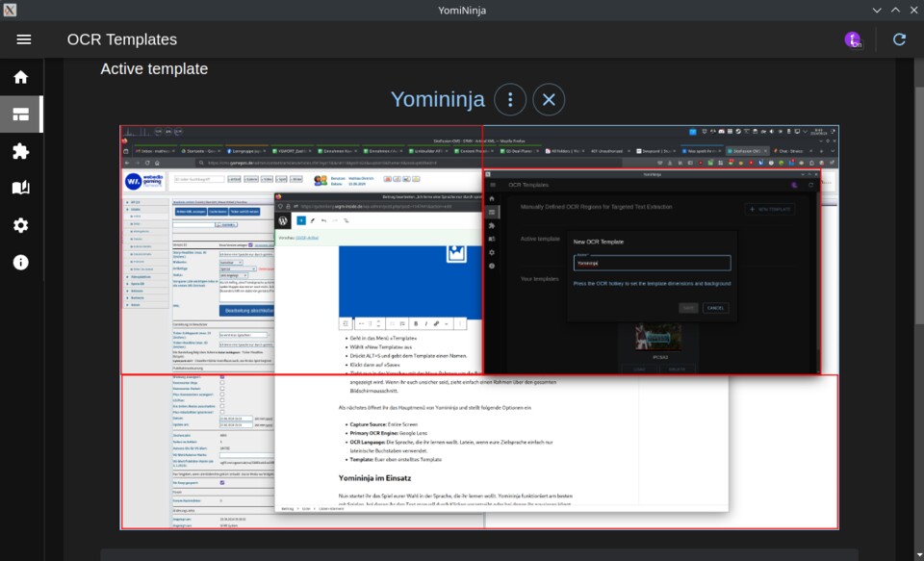
Task: Open the About info icon page
Action: (20, 262)
